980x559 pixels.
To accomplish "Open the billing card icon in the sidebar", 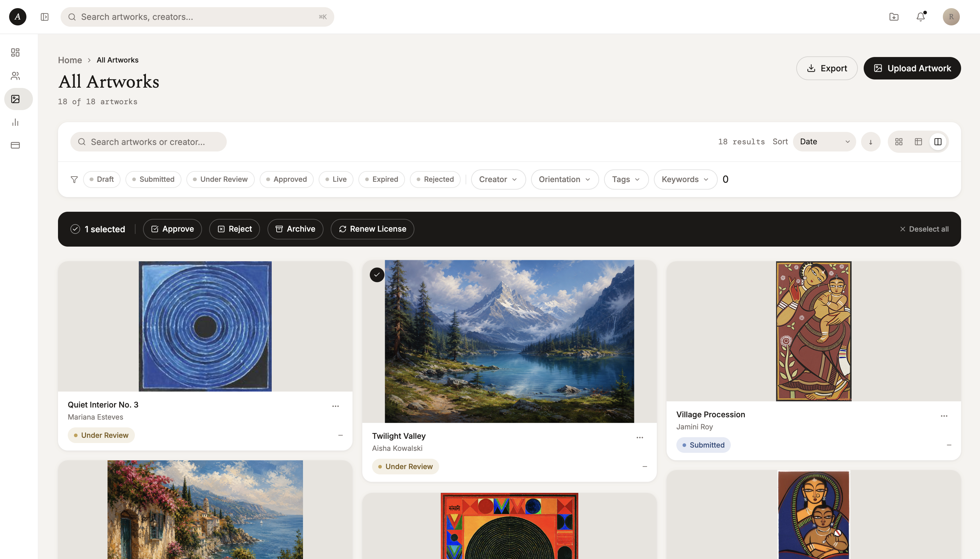I will click(x=15, y=145).
